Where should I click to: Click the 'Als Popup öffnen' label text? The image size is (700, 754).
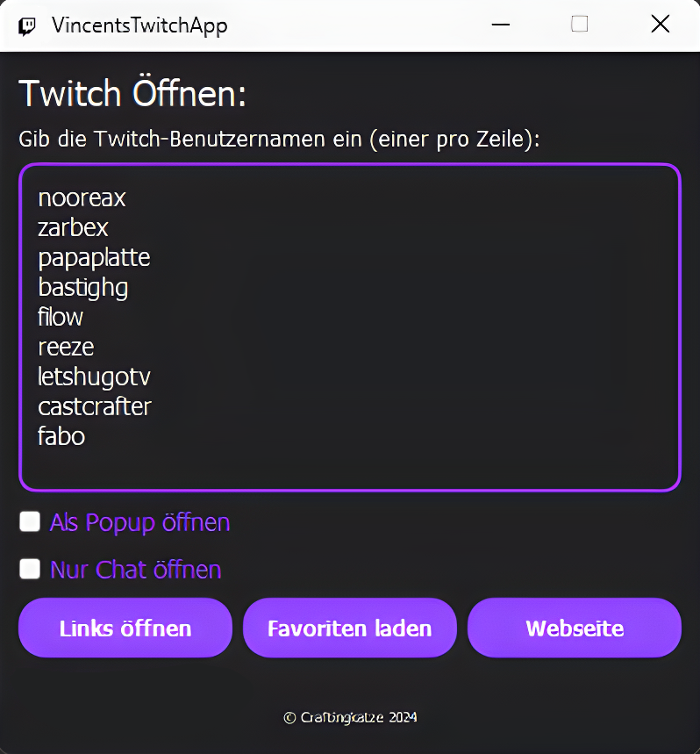[x=139, y=522]
